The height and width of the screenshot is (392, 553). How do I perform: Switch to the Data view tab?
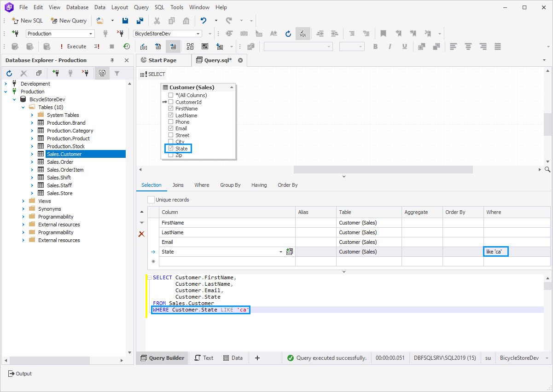pyautogui.click(x=233, y=357)
